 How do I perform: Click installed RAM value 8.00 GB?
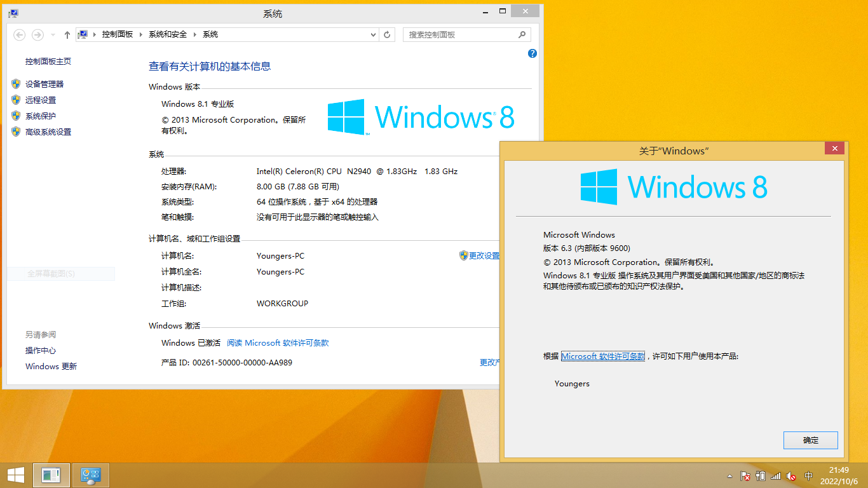point(298,186)
